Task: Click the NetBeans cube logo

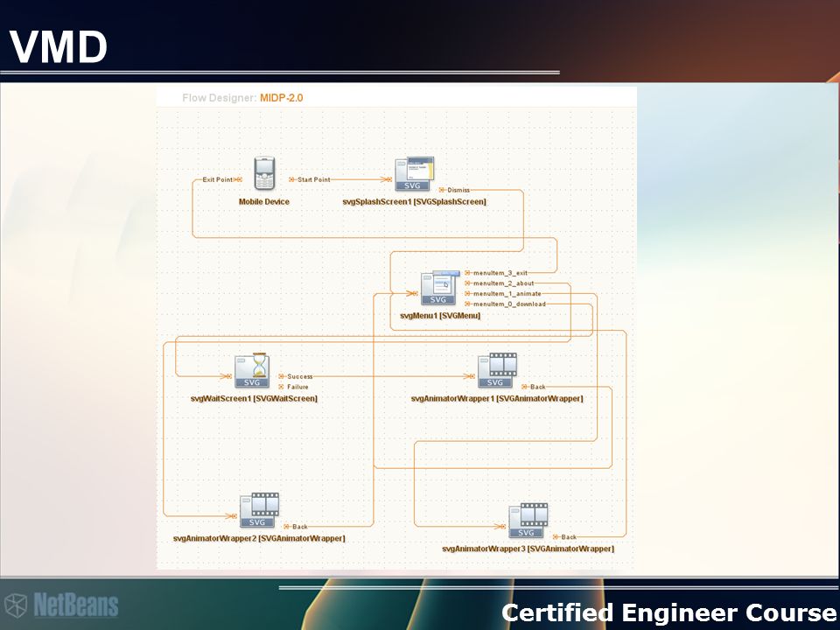Action: tap(16, 605)
